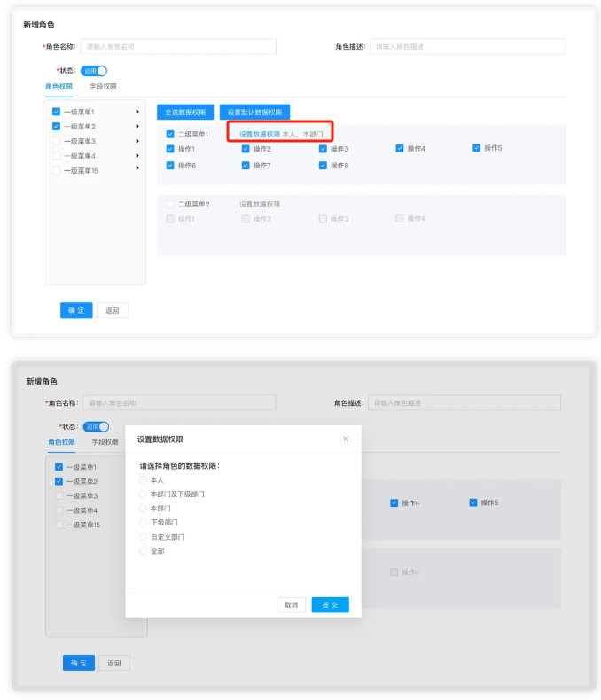Expand the arrow next to 一级菜单3
This screenshot has width=601, height=700.
(137, 141)
